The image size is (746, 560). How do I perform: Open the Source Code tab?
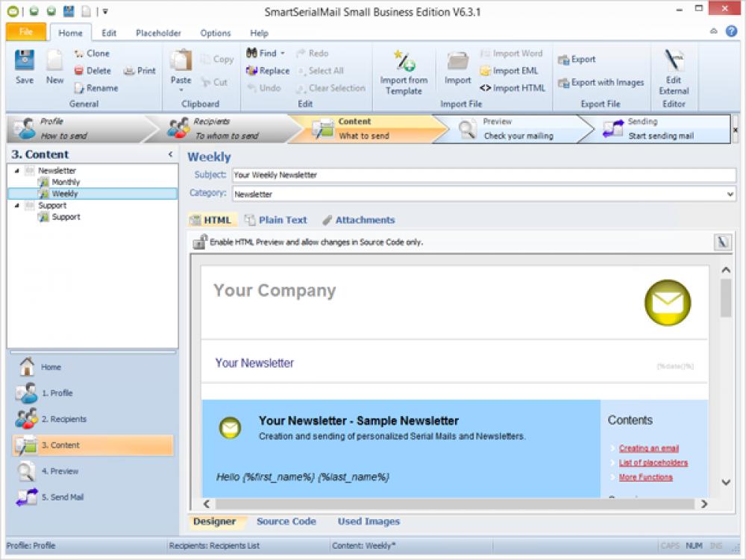pos(286,521)
